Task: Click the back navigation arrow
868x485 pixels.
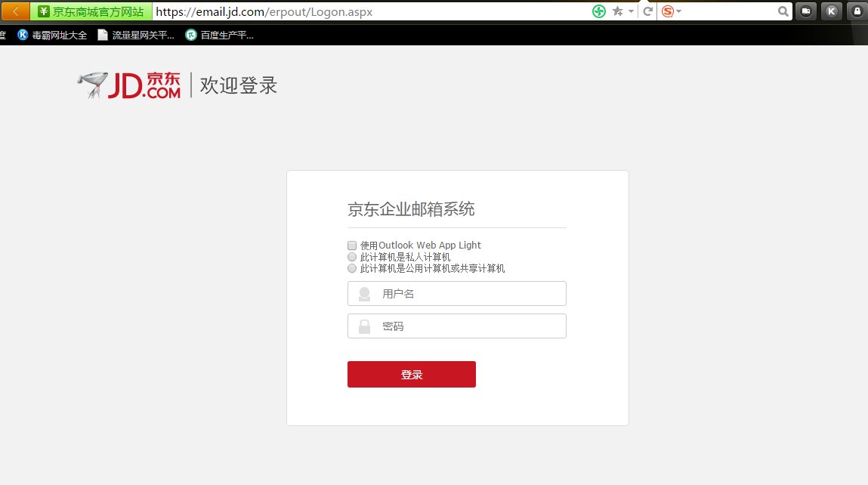Action: coord(14,11)
